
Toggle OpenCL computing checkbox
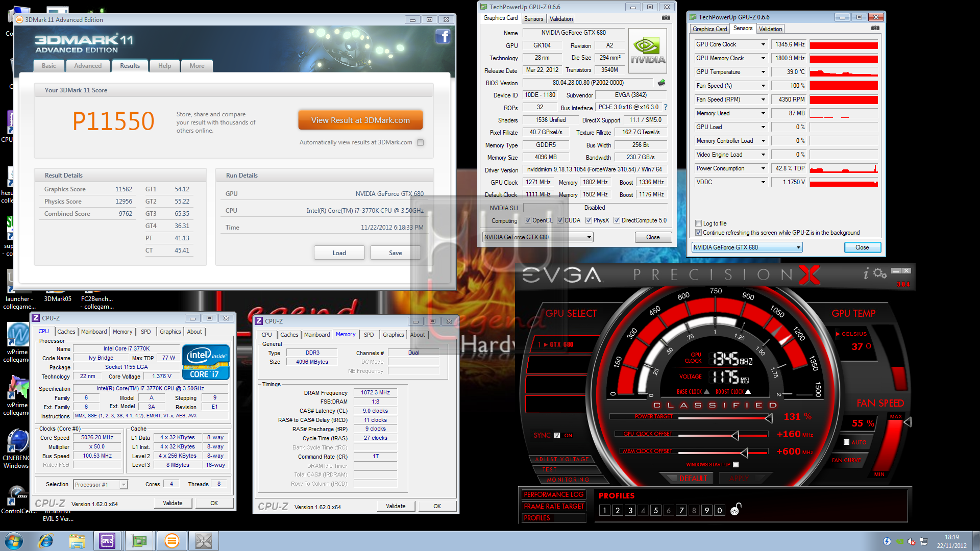(528, 220)
